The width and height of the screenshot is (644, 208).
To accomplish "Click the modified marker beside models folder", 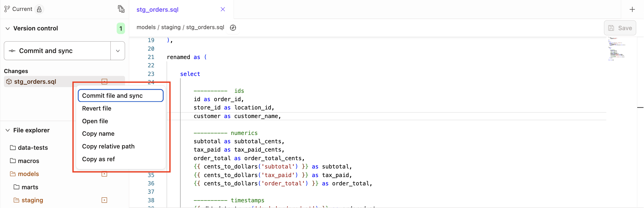I will click(x=104, y=174).
